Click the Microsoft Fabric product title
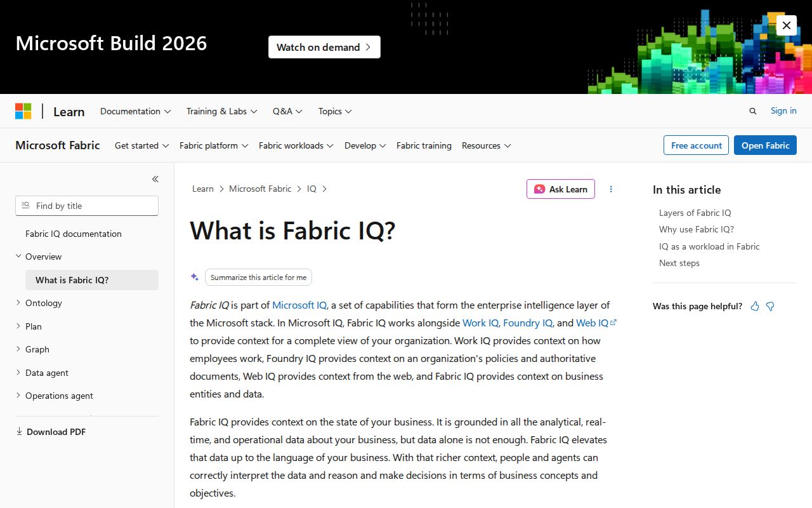 click(x=58, y=145)
